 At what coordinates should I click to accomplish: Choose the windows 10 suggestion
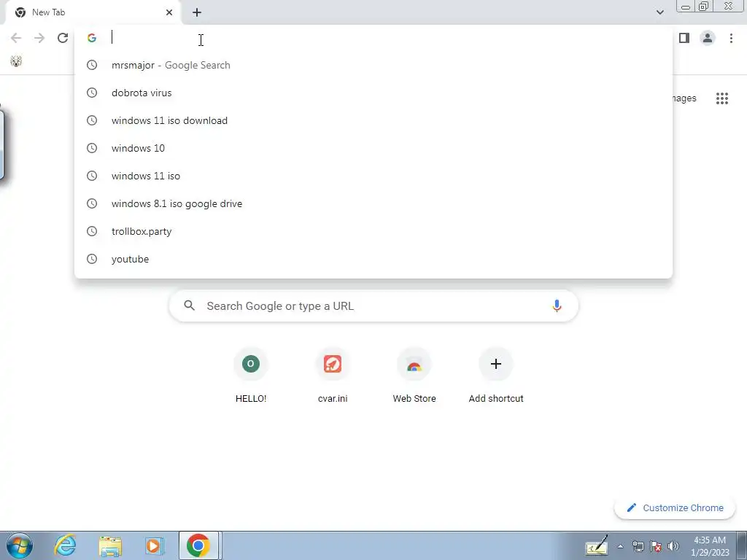373,148
